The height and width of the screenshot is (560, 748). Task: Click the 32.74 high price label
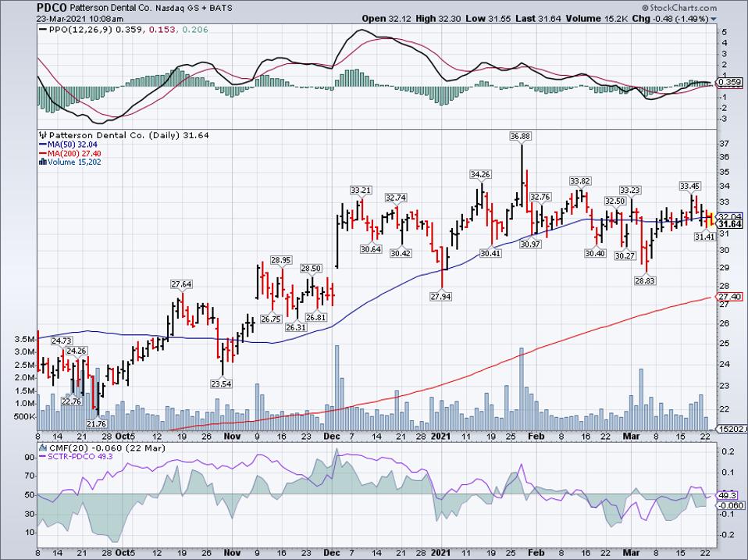(x=396, y=198)
